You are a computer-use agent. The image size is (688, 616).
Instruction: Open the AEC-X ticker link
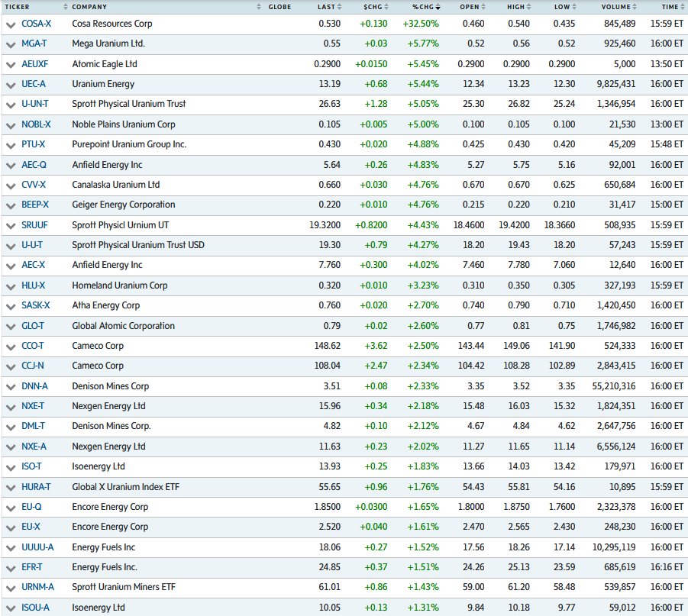pyautogui.click(x=34, y=265)
